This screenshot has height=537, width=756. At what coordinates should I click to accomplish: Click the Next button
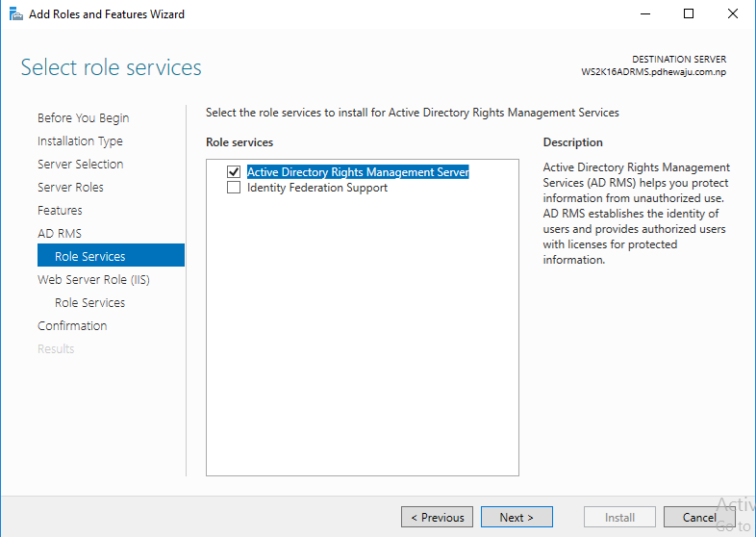(517, 517)
